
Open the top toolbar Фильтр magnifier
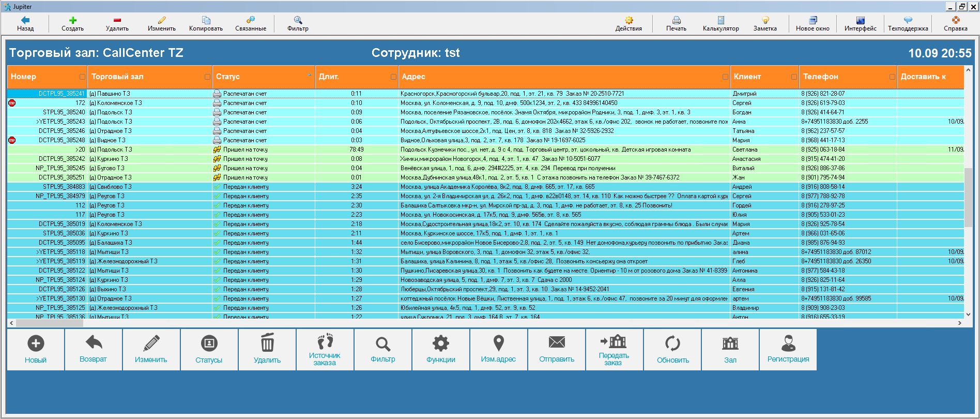coord(298,20)
